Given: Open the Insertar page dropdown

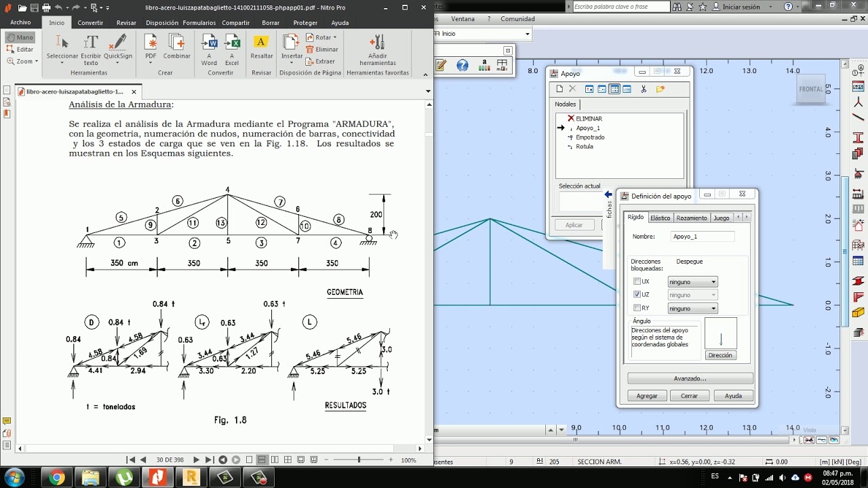Looking at the screenshot, I should tap(292, 49).
